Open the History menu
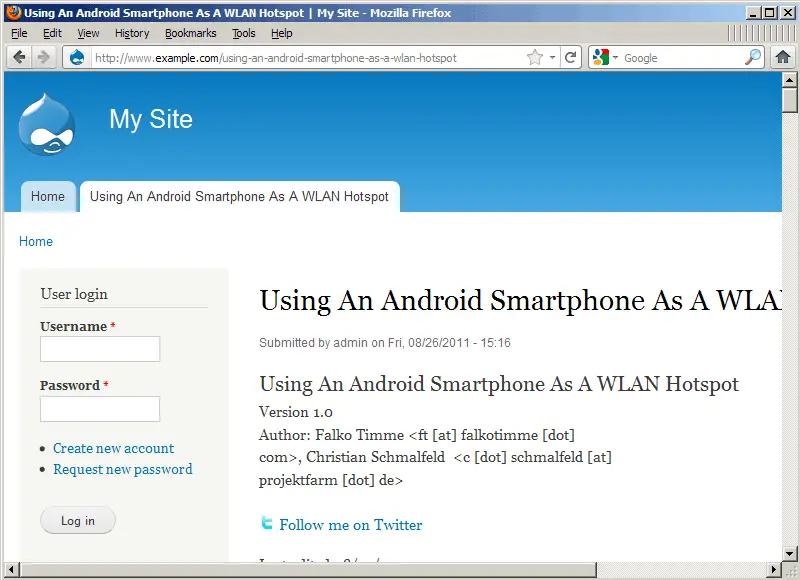This screenshot has width=800, height=580. [x=131, y=33]
